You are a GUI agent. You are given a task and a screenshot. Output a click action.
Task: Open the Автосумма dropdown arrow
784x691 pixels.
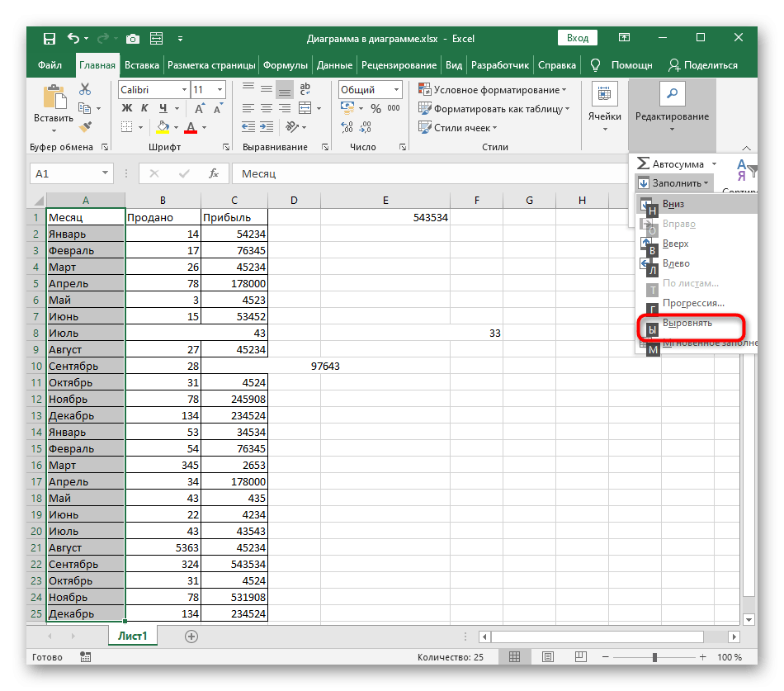(x=715, y=164)
